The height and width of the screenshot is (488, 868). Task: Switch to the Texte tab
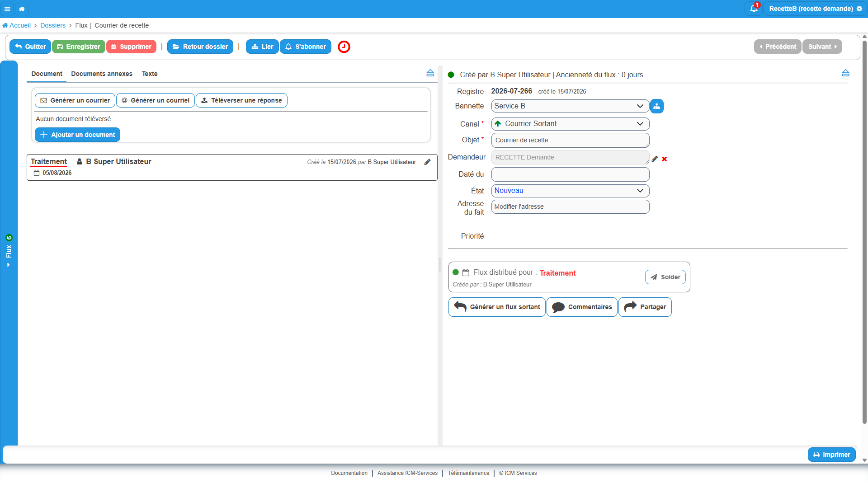tap(150, 74)
